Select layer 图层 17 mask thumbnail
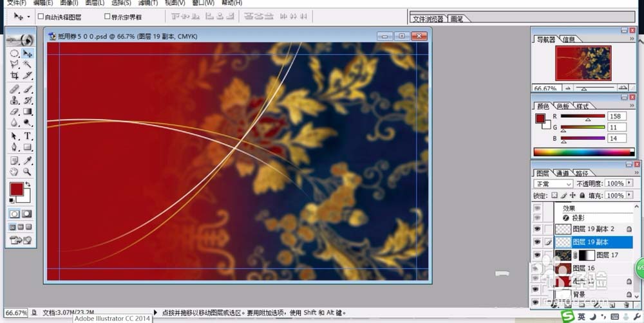This screenshot has height=323, width=644. [587, 255]
